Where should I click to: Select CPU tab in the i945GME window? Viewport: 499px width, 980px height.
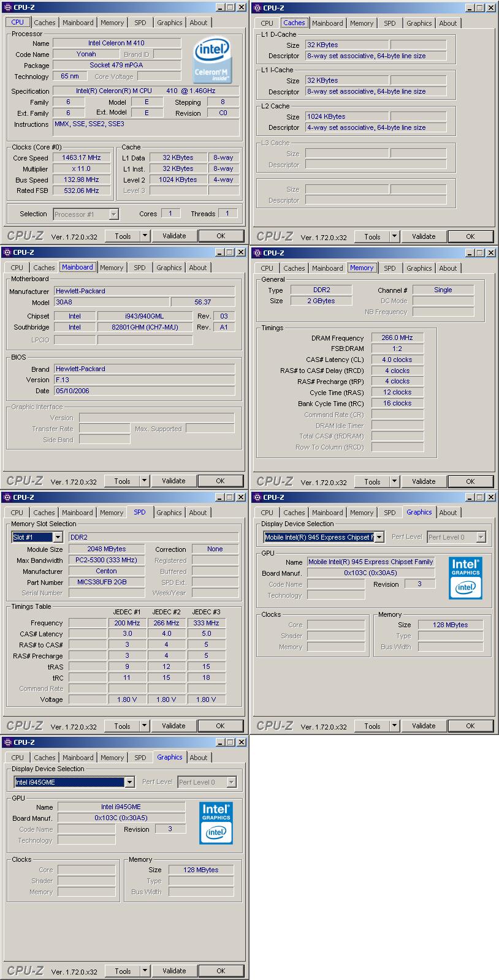18,758
